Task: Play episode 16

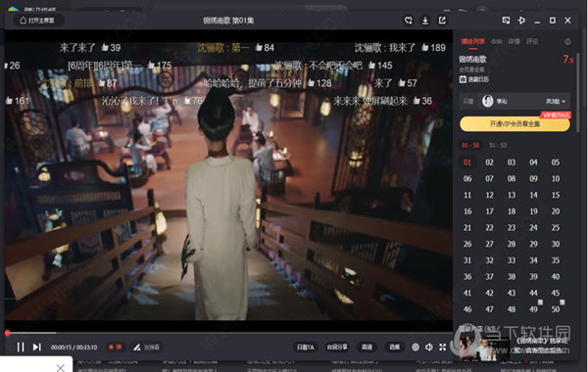Action: coord(467,211)
